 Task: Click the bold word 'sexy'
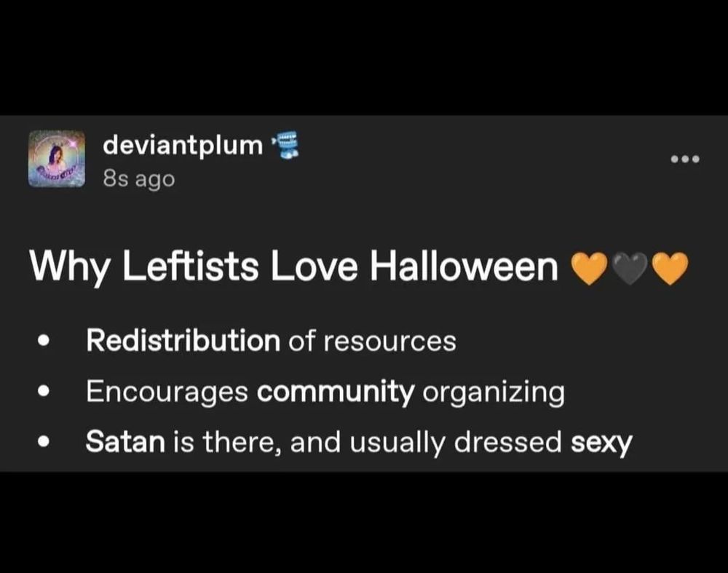602,443
